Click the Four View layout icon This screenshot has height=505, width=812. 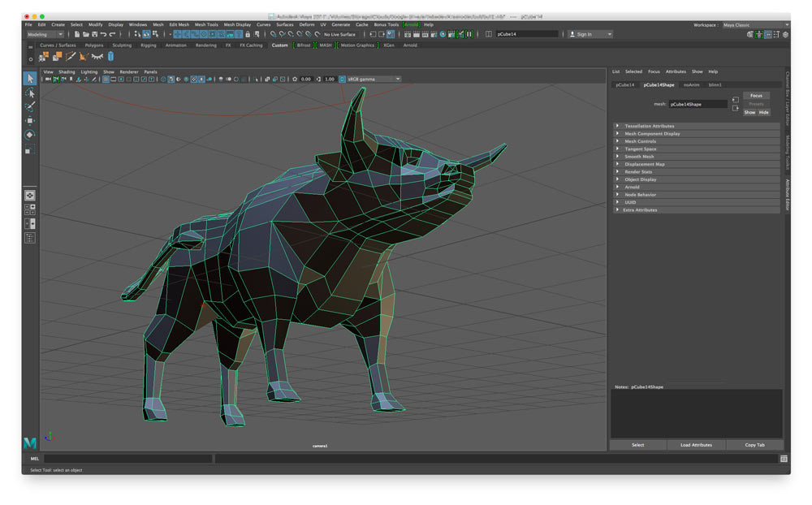tap(30, 209)
